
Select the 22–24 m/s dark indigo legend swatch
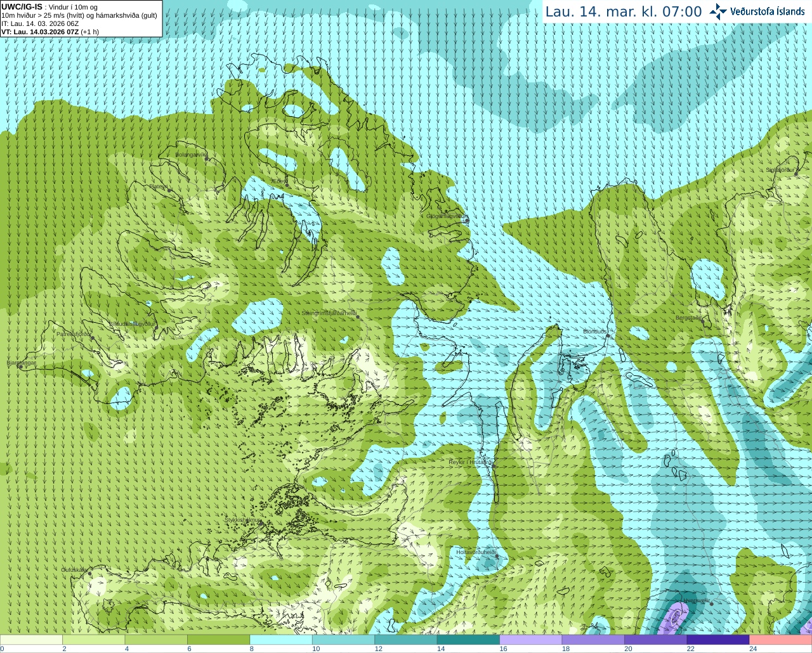click(718, 640)
